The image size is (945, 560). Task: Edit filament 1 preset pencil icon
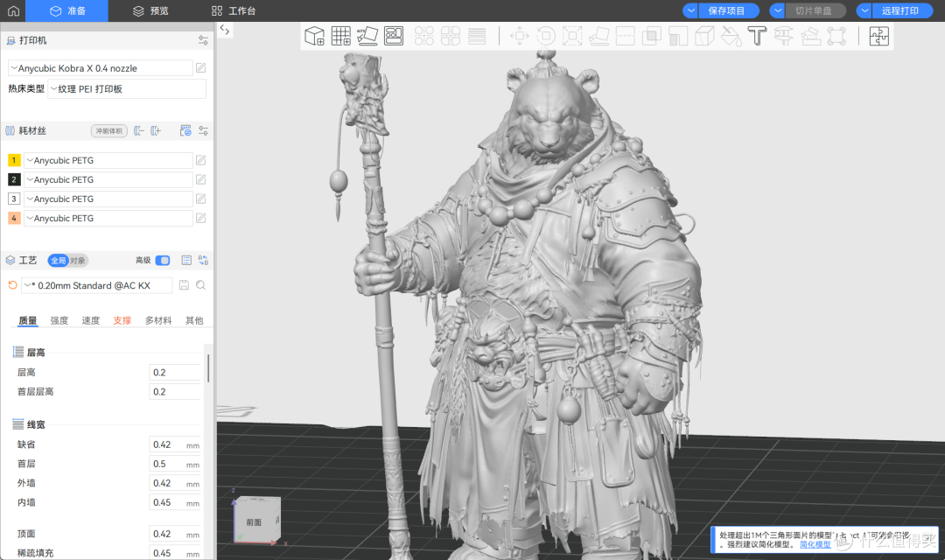[200, 160]
